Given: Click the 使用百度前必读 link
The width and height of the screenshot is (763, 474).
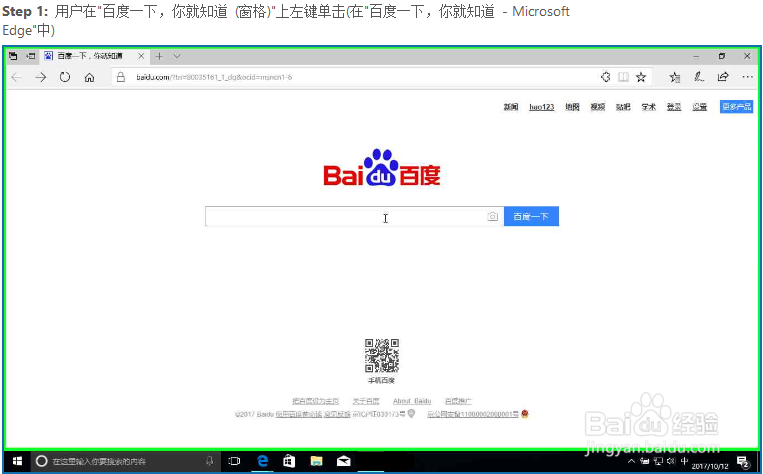Looking at the screenshot, I should [x=299, y=414].
